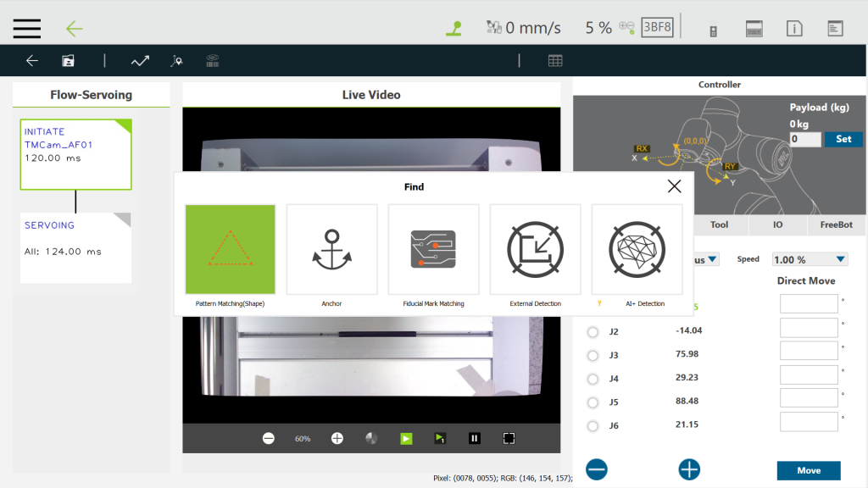
Task: Select the J4 joint radio button
Action: 593,379
